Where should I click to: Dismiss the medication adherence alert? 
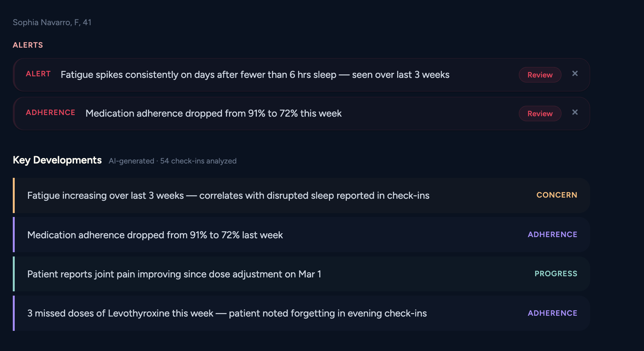pos(575,112)
